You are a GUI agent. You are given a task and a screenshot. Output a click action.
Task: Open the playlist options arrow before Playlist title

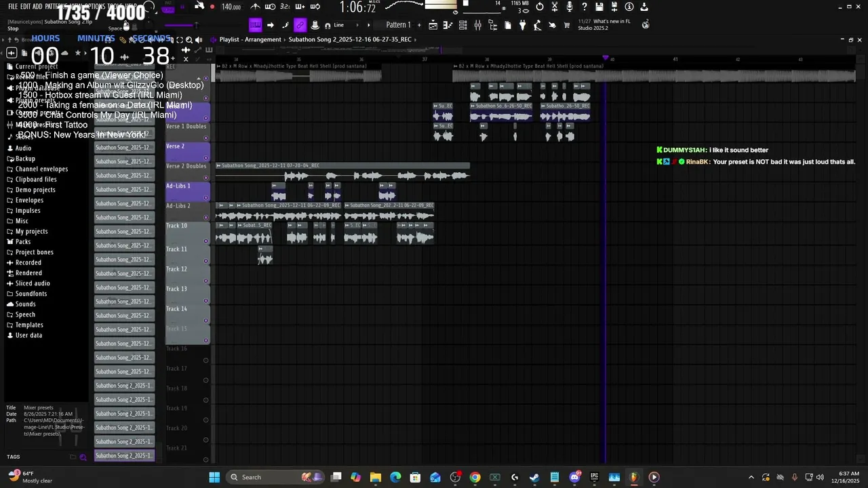(213, 39)
